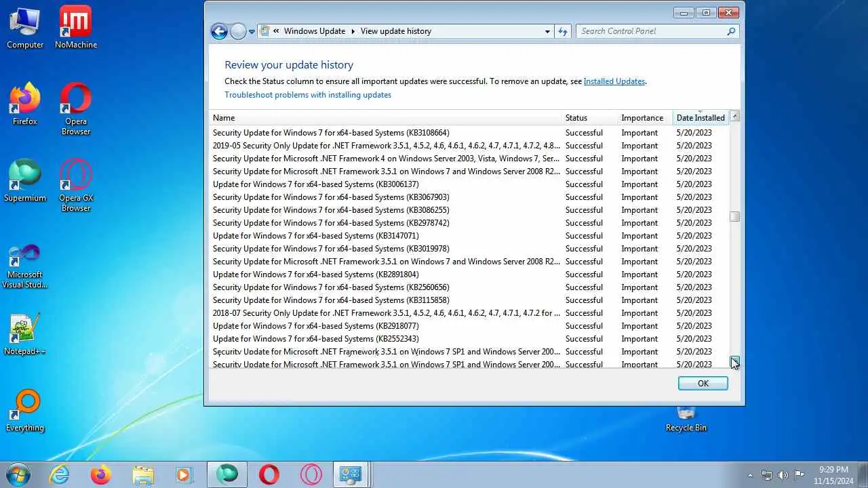Launch NoMachine from the desktop

click(x=76, y=28)
